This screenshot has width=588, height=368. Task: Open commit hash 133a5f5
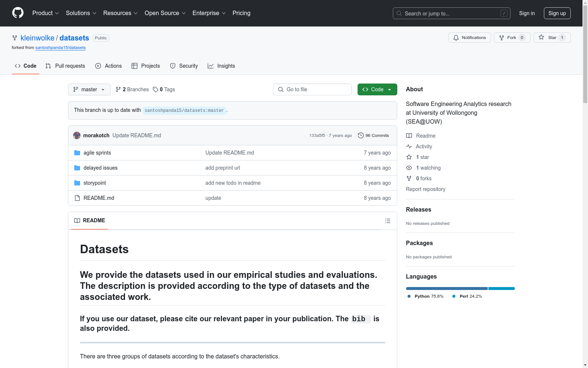pos(317,135)
